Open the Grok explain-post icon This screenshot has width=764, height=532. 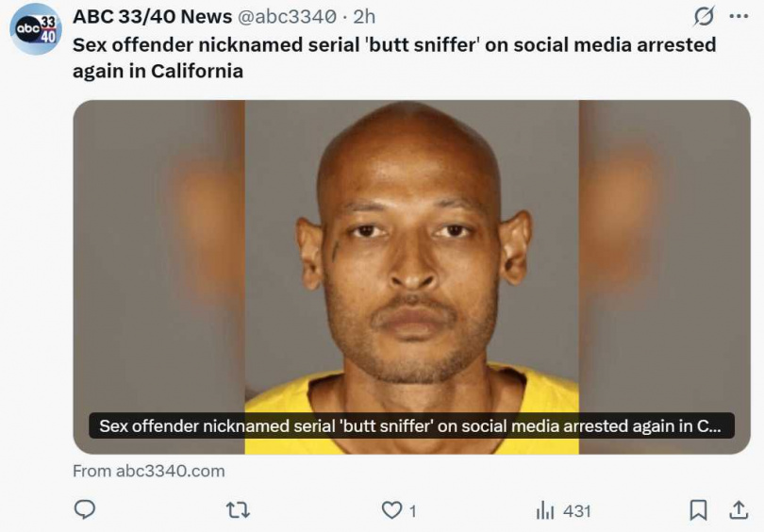coord(704,16)
